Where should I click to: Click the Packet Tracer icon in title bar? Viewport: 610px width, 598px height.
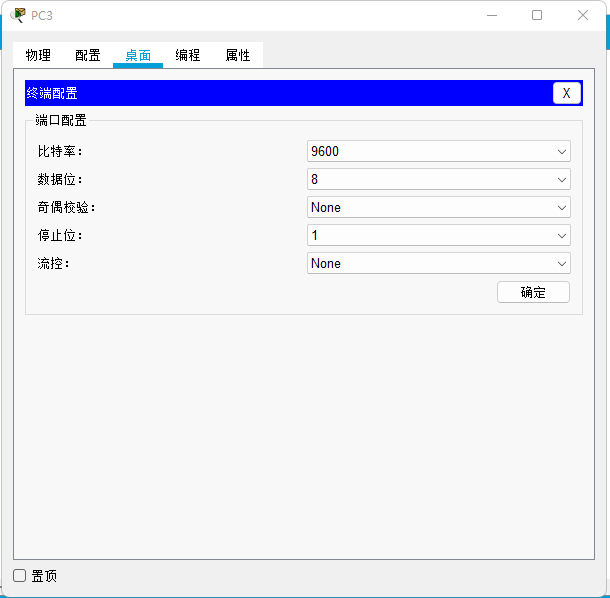pos(18,15)
